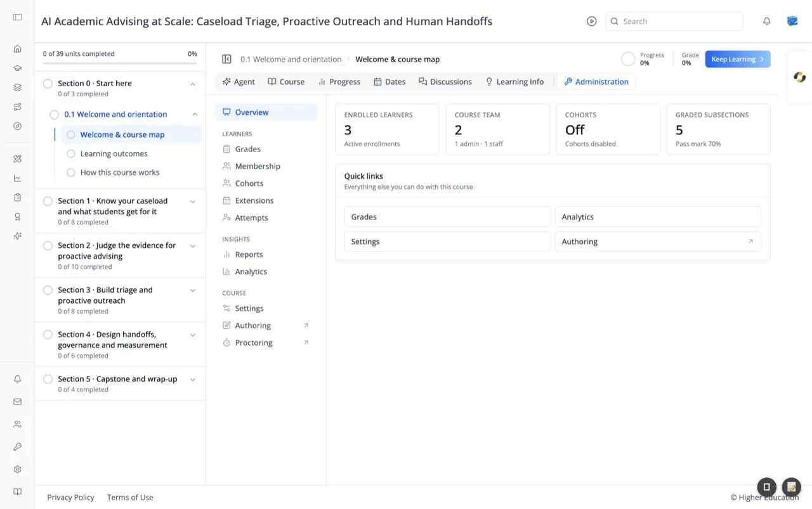Click the play circle icon beside the search box
Image resolution: width=812 pixels, height=509 pixels.
point(592,22)
